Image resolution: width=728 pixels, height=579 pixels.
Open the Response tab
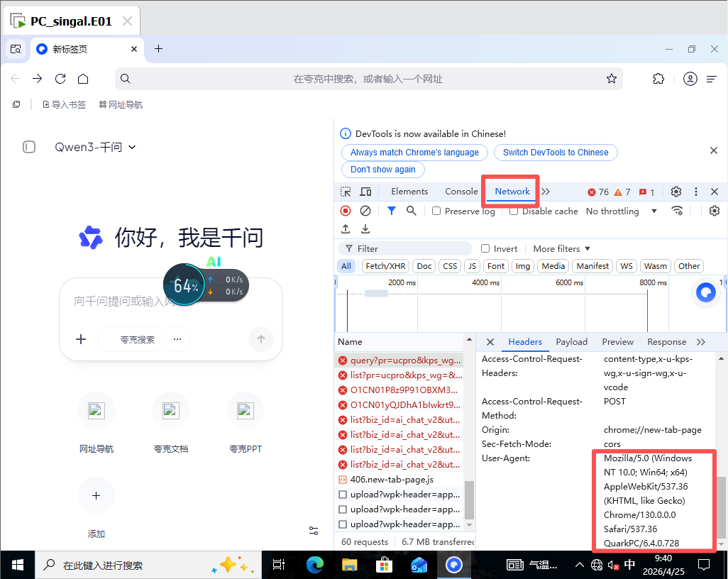pyautogui.click(x=667, y=342)
